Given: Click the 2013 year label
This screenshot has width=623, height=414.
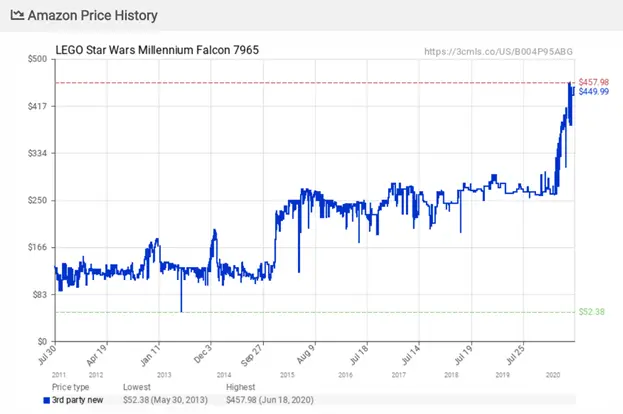Looking at the screenshot, I should tap(164, 375).
